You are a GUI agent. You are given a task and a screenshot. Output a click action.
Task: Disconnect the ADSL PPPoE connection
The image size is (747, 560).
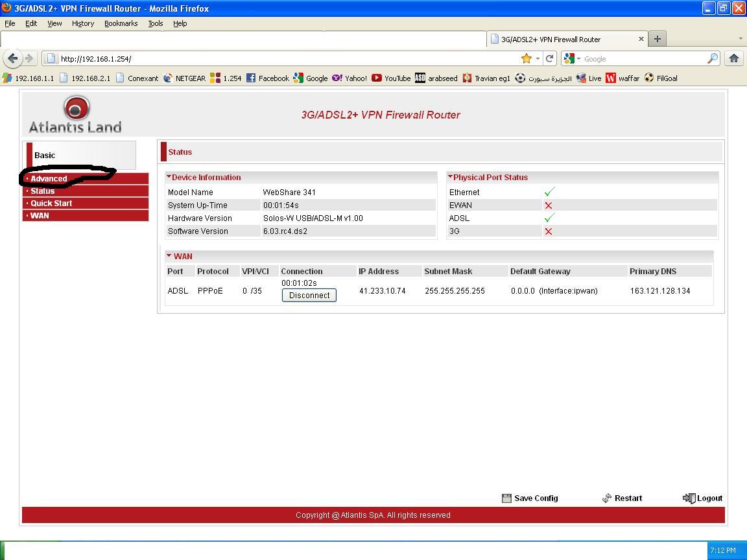point(309,296)
